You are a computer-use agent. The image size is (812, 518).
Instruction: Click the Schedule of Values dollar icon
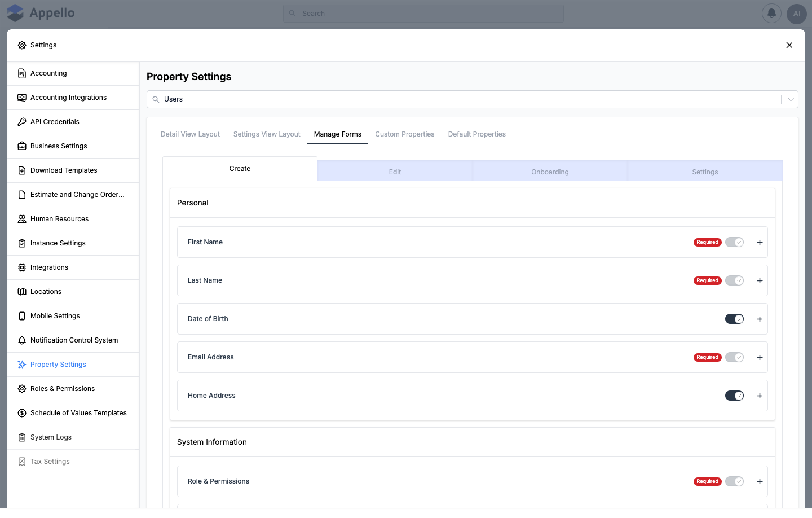[x=22, y=413]
